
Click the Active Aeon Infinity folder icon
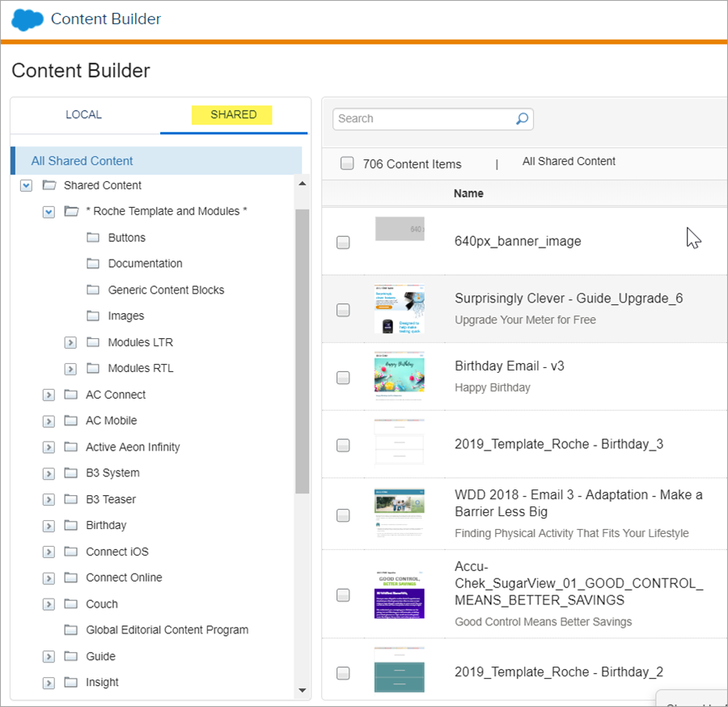pyautogui.click(x=70, y=447)
